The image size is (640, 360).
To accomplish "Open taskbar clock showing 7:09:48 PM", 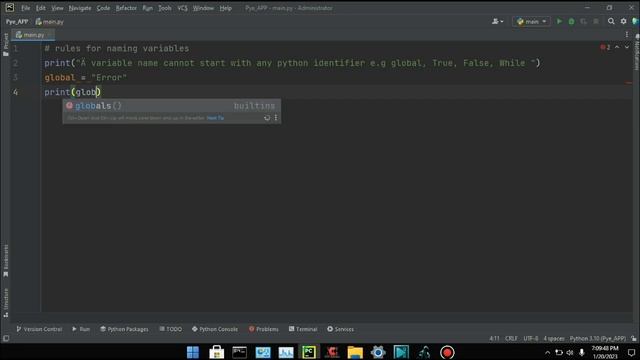I will (x=605, y=352).
